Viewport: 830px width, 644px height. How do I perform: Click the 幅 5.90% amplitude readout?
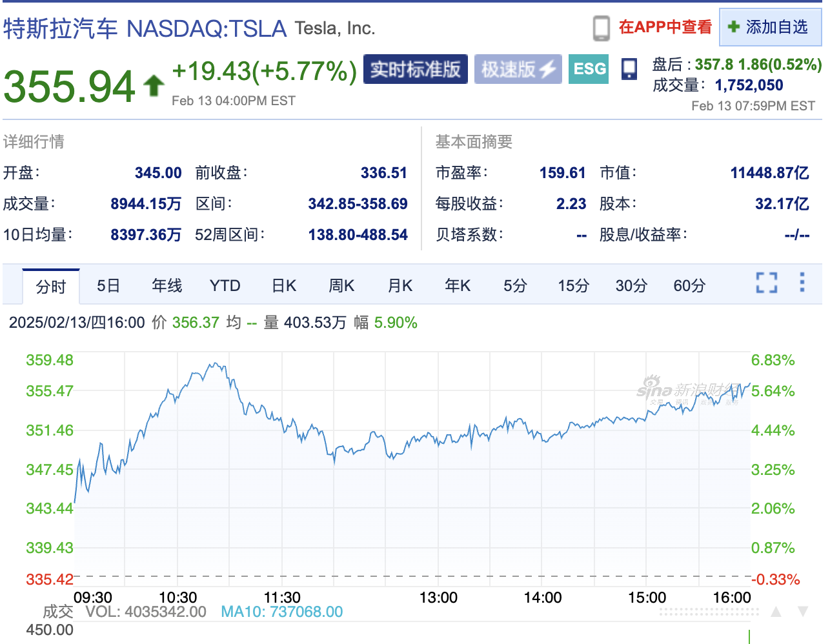[385, 323]
